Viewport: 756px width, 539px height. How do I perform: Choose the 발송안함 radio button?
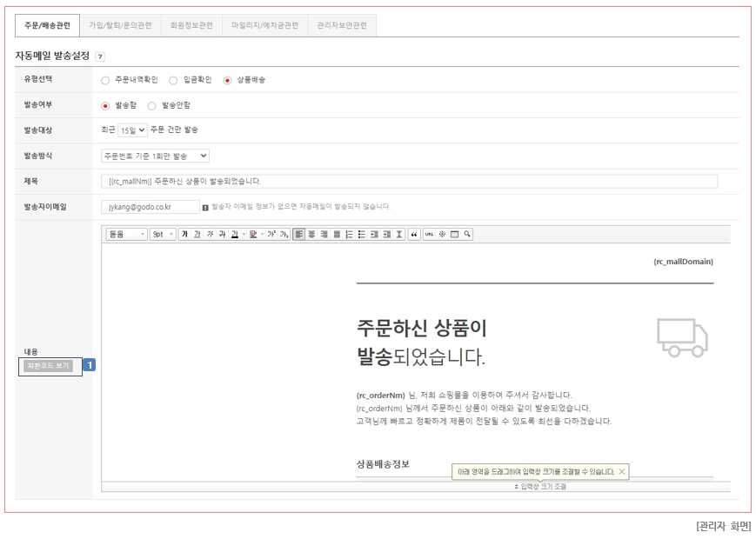152,105
